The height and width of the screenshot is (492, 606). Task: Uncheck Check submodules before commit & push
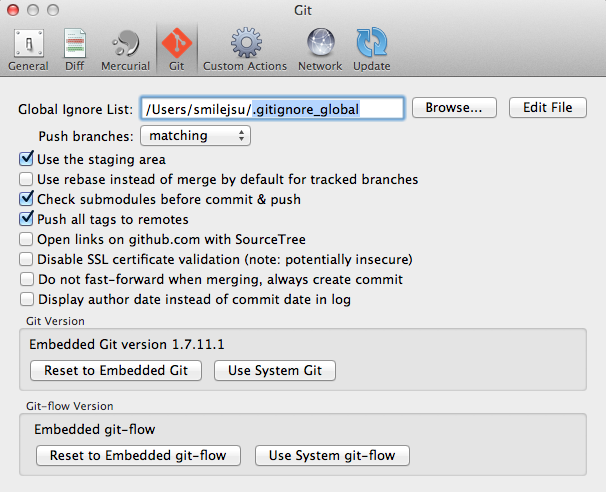pyautogui.click(x=26, y=199)
